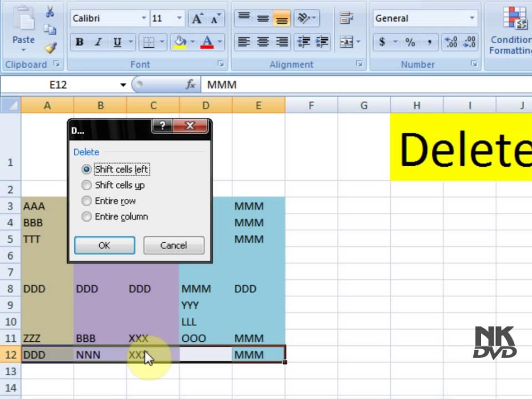This screenshot has height=399, width=532.
Task: Click Decrease Decimal
Action: pyautogui.click(x=469, y=42)
